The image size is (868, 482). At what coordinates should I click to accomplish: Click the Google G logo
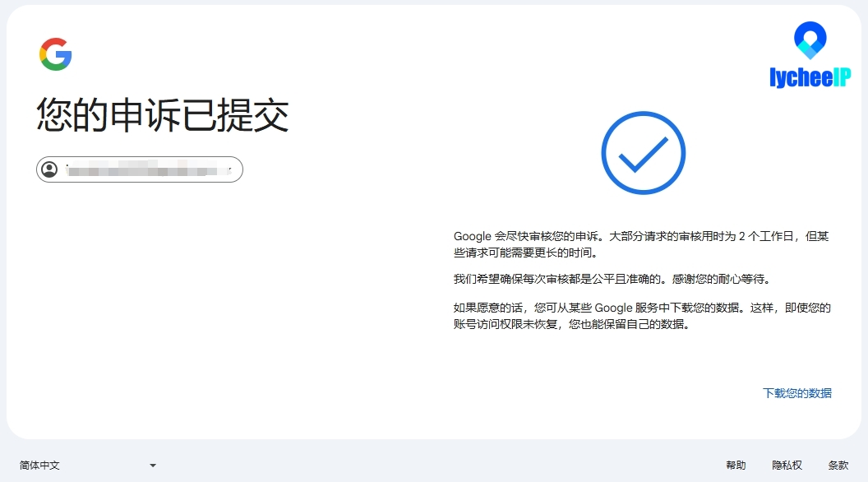[x=55, y=54]
